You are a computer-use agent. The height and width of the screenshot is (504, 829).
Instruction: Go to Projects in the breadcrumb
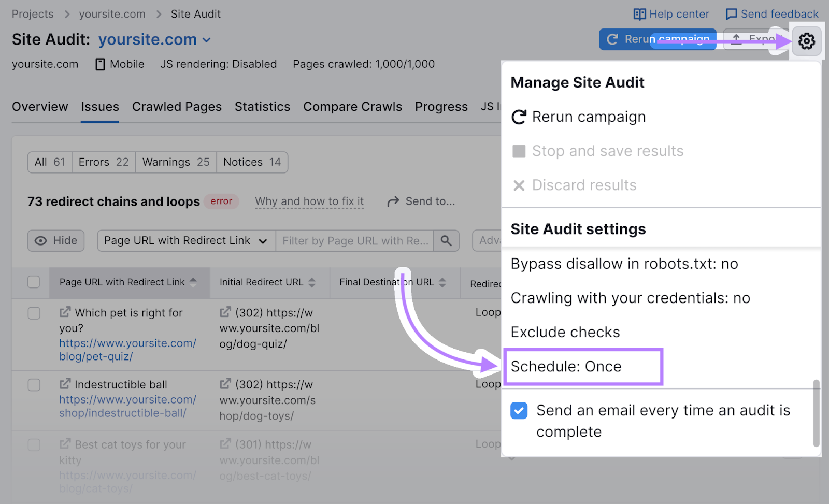pos(33,14)
